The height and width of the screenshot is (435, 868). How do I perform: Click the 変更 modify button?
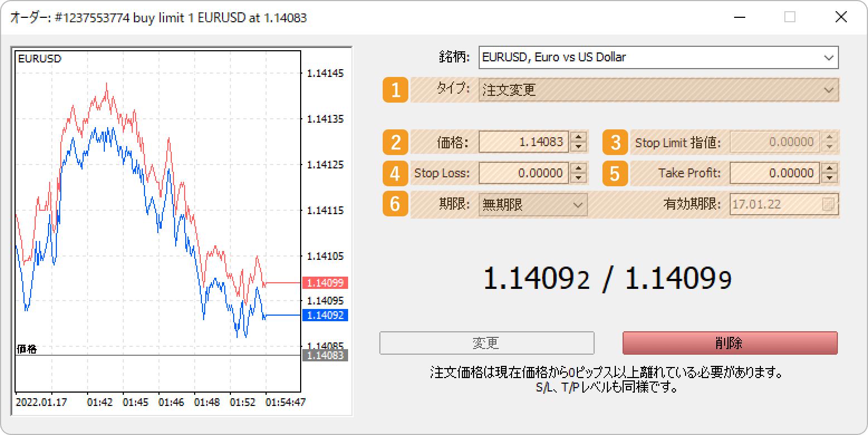pyautogui.click(x=486, y=343)
